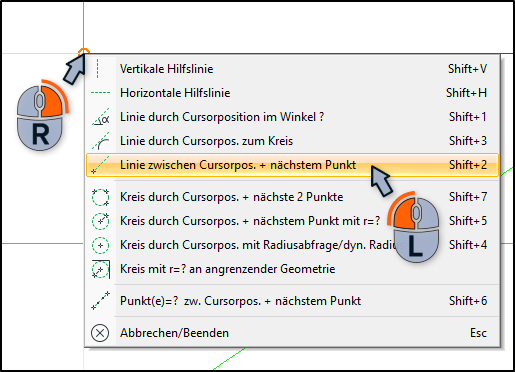The width and height of the screenshot is (515, 372).
Task: Select Vertikale Hilfslinie menu entry
Action: (x=292, y=69)
